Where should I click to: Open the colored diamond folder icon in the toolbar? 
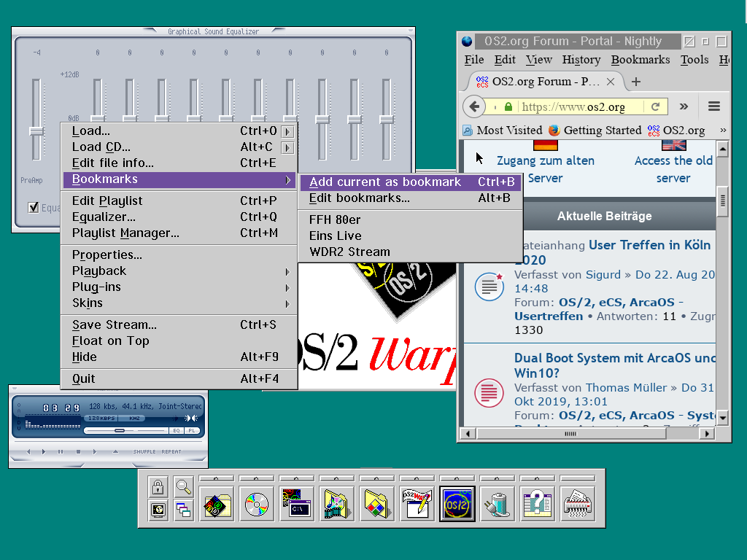pyautogui.click(x=376, y=504)
